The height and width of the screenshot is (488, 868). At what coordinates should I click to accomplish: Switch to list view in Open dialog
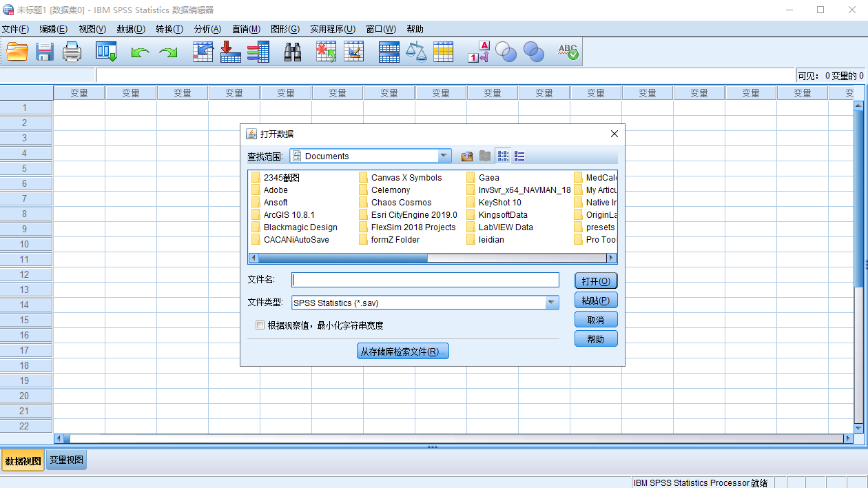click(504, 156)
